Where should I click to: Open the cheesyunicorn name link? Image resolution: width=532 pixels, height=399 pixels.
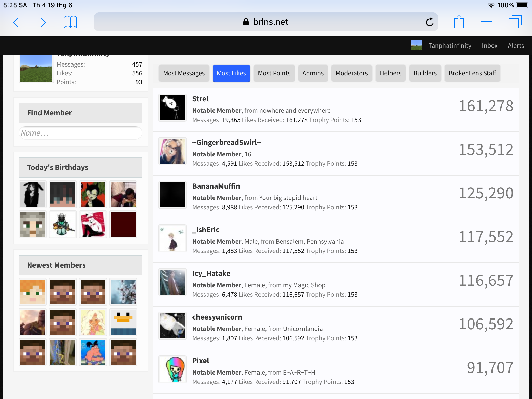pos(217,317)
